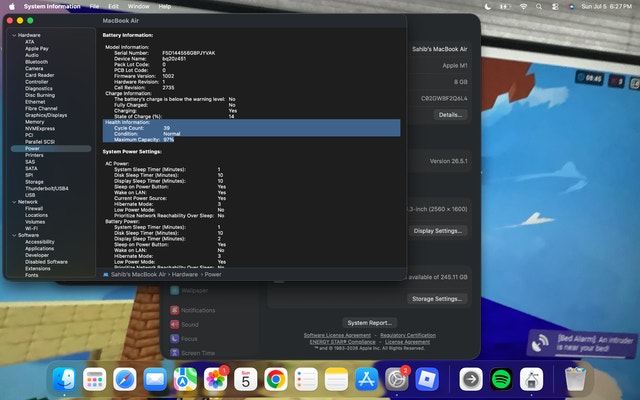
Task: Click Hardware in the bottom path bar
Action: click(184, 275)
